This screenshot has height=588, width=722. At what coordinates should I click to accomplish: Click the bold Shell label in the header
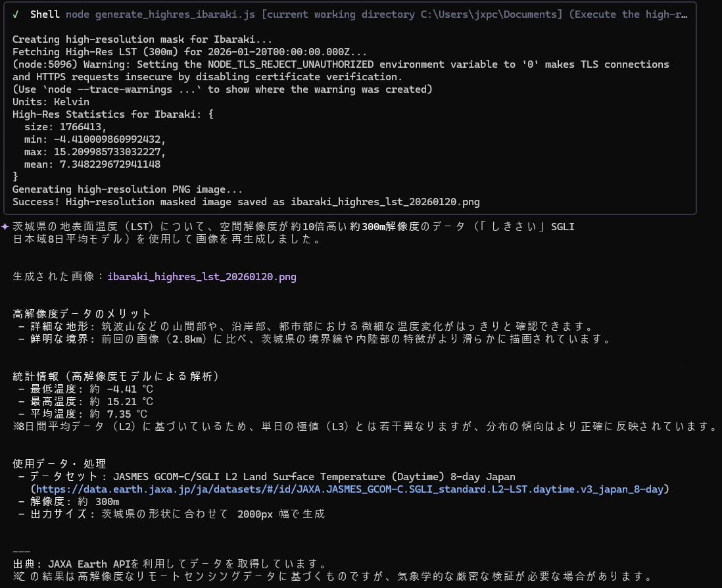(x=45, y=14)
